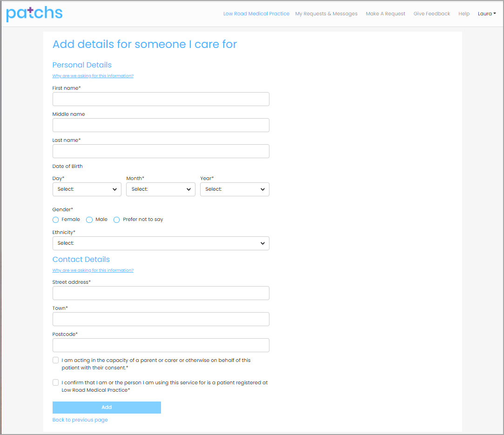This screenshot has width=504, height=435.
Task: Check the parent or carer consent checkbox
Action: (x=55, y=360)
